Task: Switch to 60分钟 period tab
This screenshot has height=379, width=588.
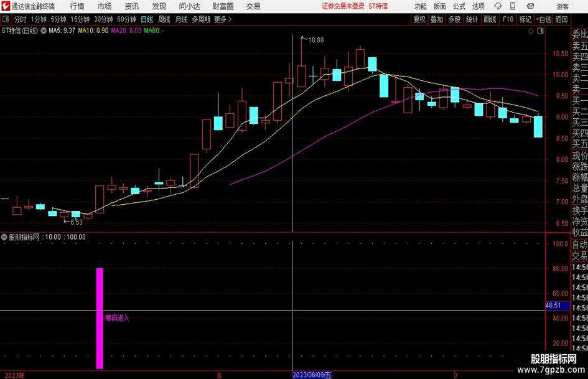Action: coord(127,19)
